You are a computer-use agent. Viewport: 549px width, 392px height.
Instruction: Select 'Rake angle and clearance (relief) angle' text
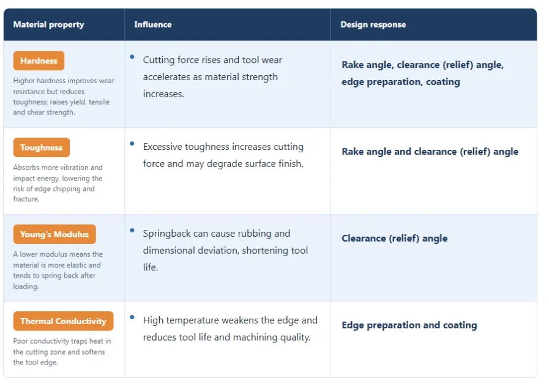pos(430,152)
